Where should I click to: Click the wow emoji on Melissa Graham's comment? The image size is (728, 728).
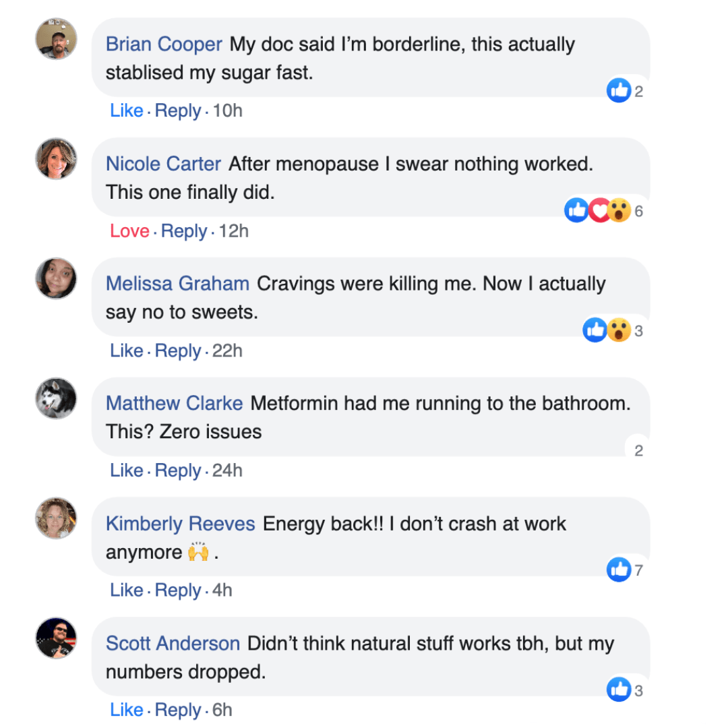click(x=618, y=330)
